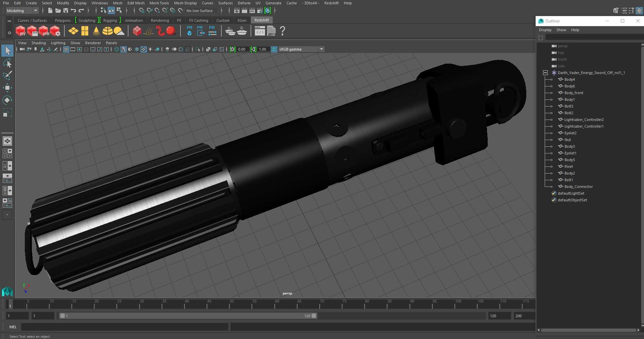
Task: Open Redshift RenderView (RV) icon
Action: 20,31
